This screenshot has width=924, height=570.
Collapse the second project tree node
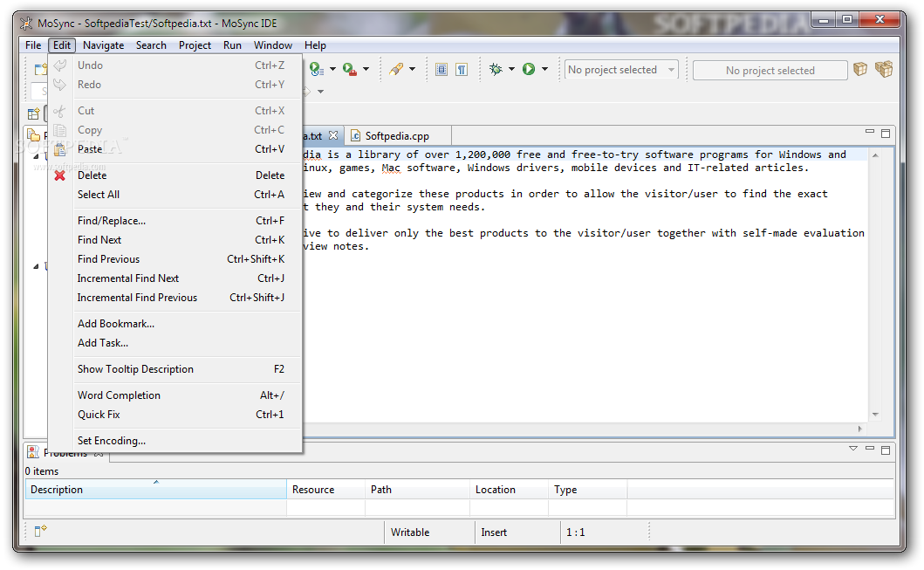tap(36, 266)
